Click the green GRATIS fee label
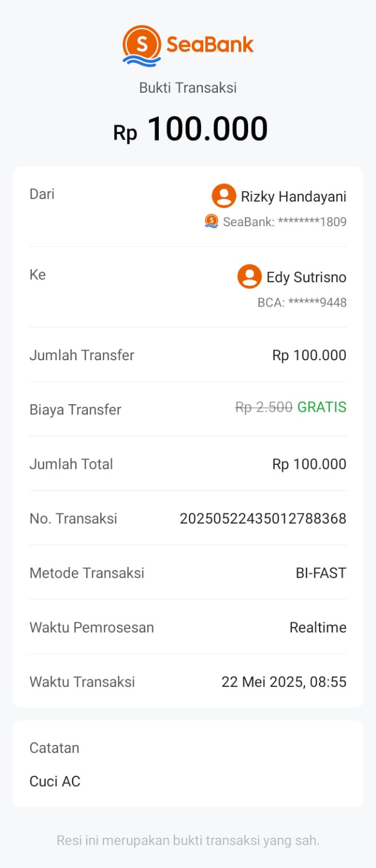 [x=322, y=407]
